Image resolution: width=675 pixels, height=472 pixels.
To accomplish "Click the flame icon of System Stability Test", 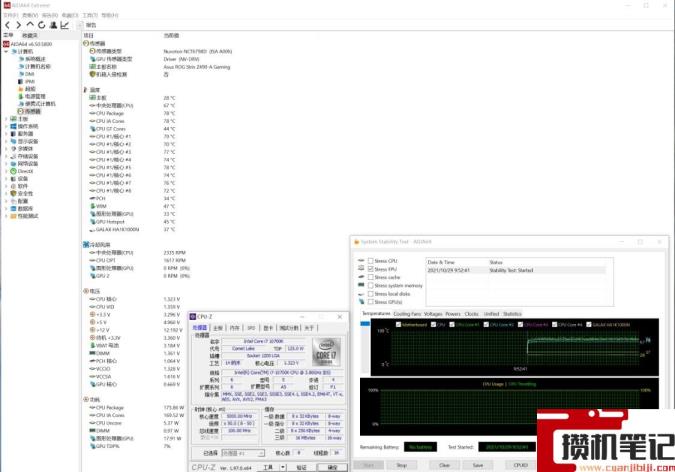I will [x=356, y=242].
